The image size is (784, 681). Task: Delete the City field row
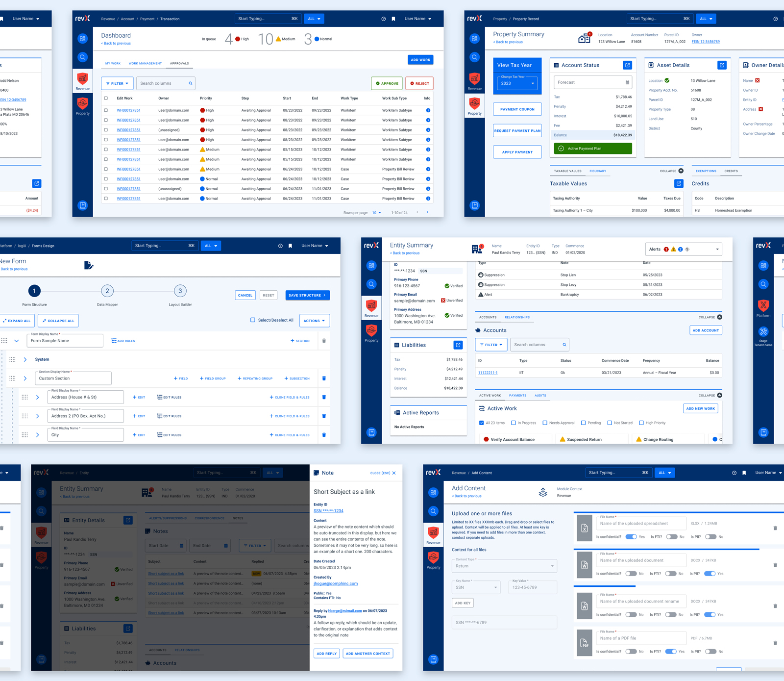click(324, 435)
